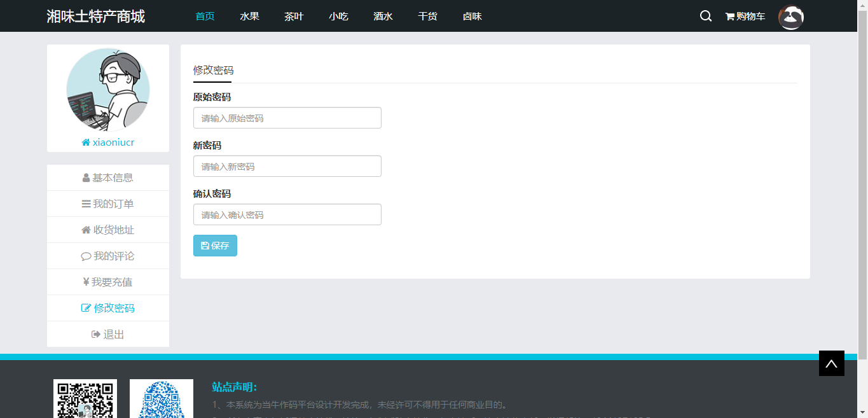Focus the 新密码 input field
Viewport: 868px width, 418px height.
287,166
